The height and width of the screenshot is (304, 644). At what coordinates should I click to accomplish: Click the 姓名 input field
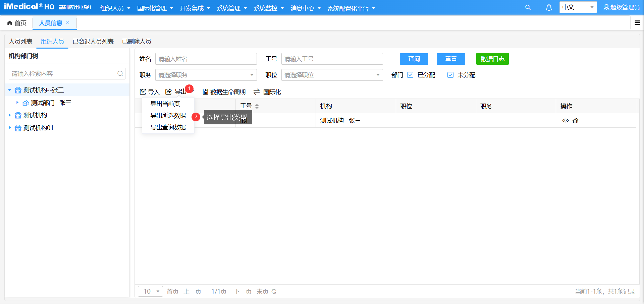(206, 59)
